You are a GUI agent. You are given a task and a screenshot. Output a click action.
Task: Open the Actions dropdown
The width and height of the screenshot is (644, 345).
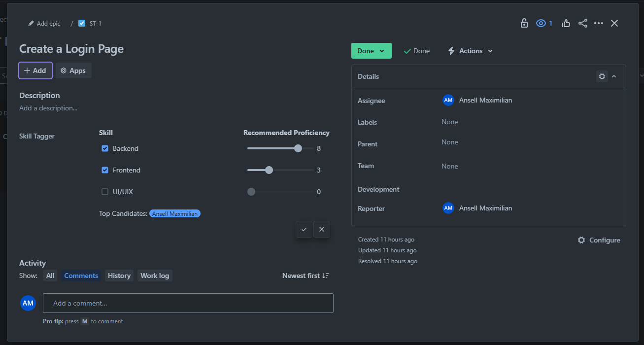pyautogui.click(x=469, y=50)
